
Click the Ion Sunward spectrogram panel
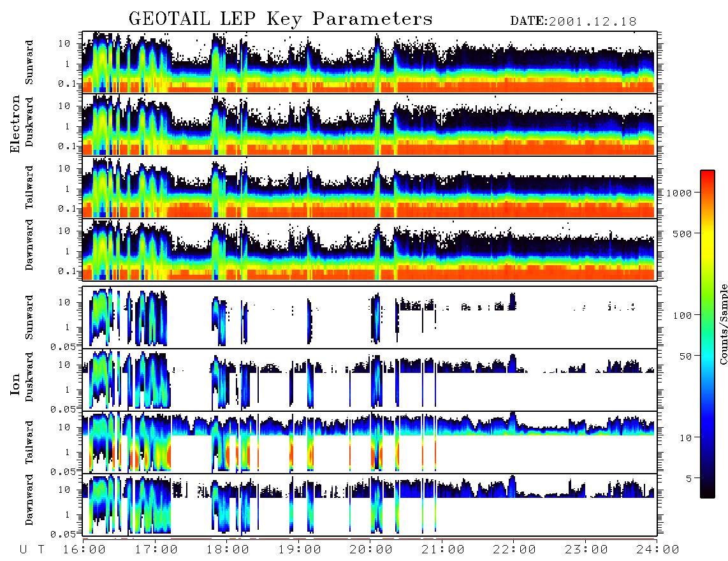[370, 317]
